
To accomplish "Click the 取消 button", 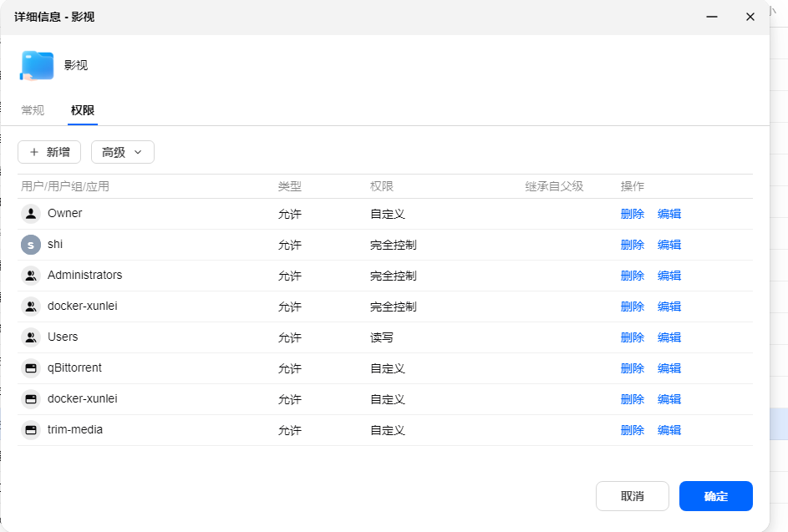I will [x=633, y=496].
